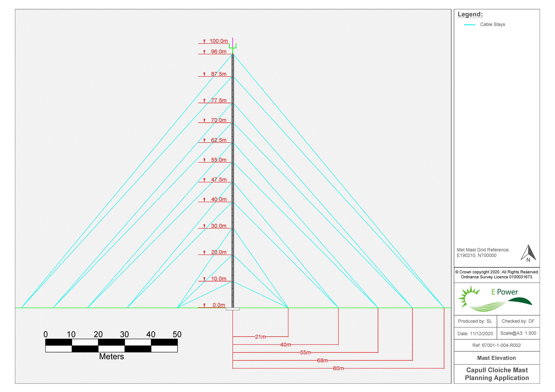This screenshot has height=392, width=555.
Task: Click the 'Produced by: SL' cell
Action: [x=475, y=321]
